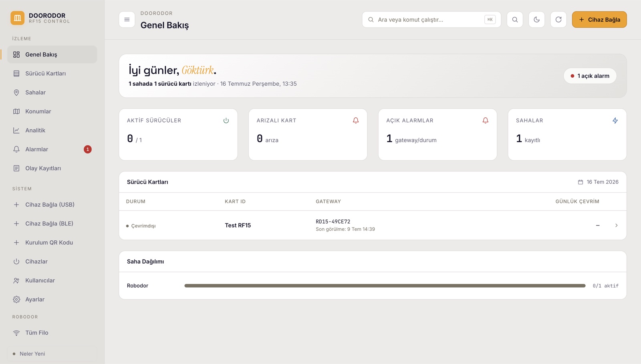The width and height of the screenshot is (641, 364).
Task: Click Son görülme: 9 Tem 14:39 text
Action: click(345, 229)
